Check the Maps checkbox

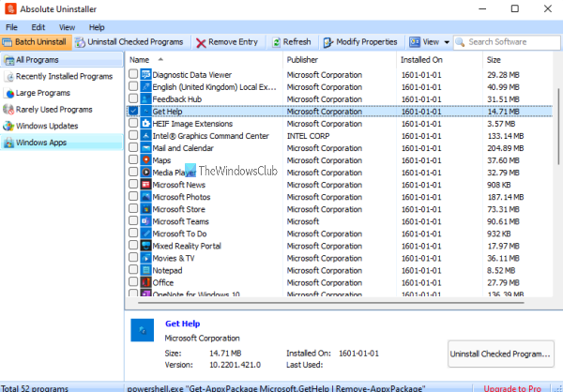tap(133, 159)
